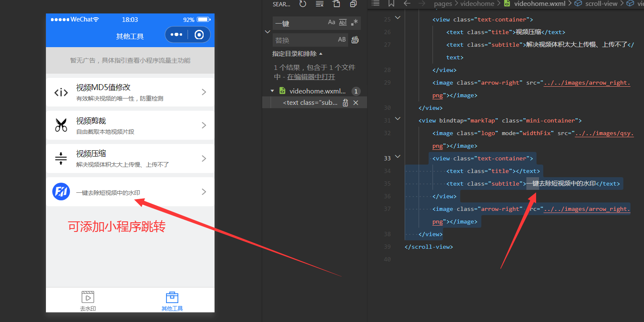Go back using the left arrow
Image resolution: width=644 pixels, height=322 pixels.
click(407, 4)
